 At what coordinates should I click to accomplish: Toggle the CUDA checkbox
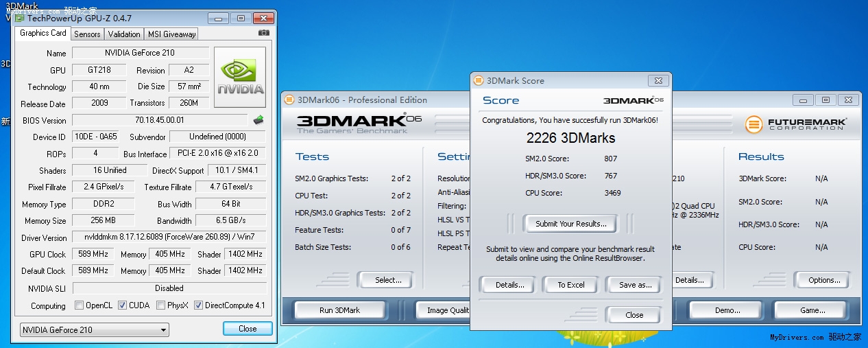point(122,305)
